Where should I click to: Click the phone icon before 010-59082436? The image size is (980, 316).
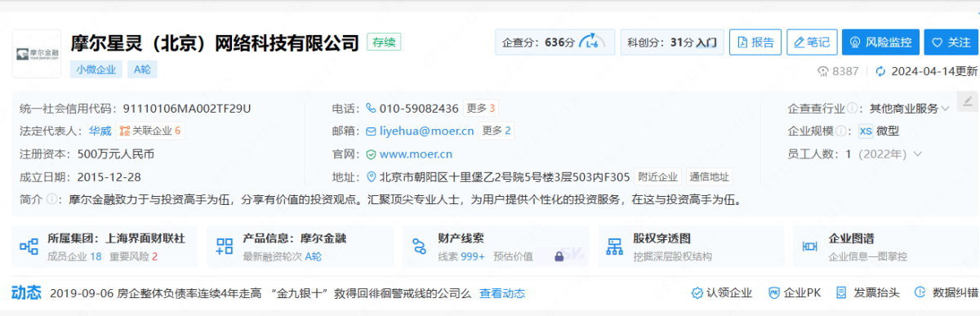point(371,108)
